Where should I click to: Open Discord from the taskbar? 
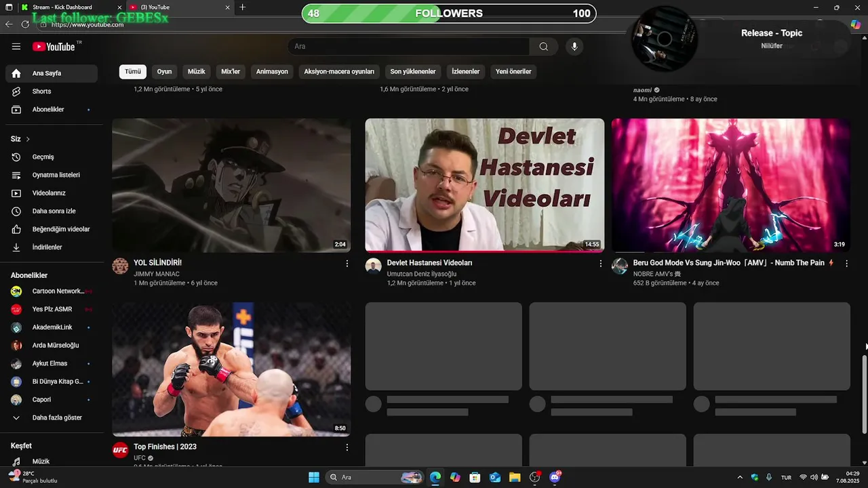555,477
